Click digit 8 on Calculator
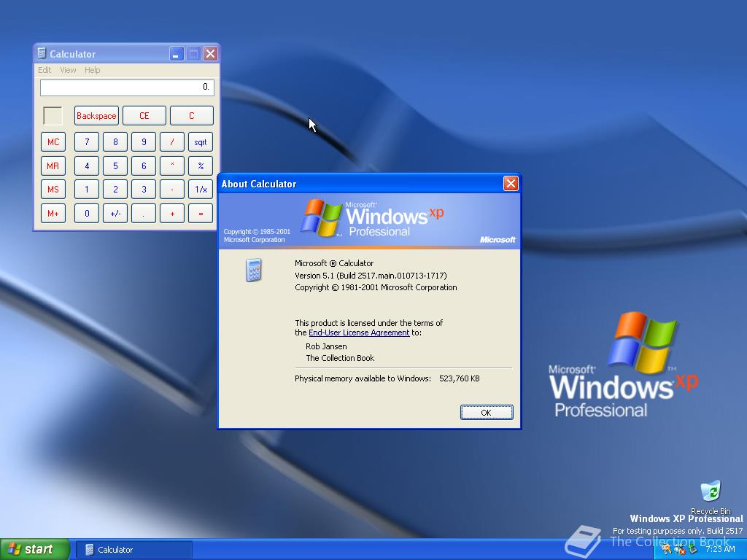Viewport: 747px width, 560px height. point(115,142)
